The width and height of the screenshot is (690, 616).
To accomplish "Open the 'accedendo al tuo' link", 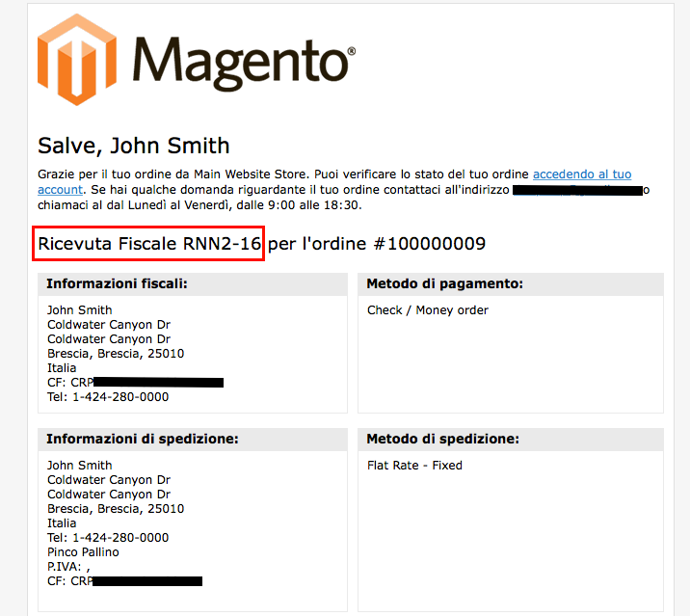I will (582, 174).
